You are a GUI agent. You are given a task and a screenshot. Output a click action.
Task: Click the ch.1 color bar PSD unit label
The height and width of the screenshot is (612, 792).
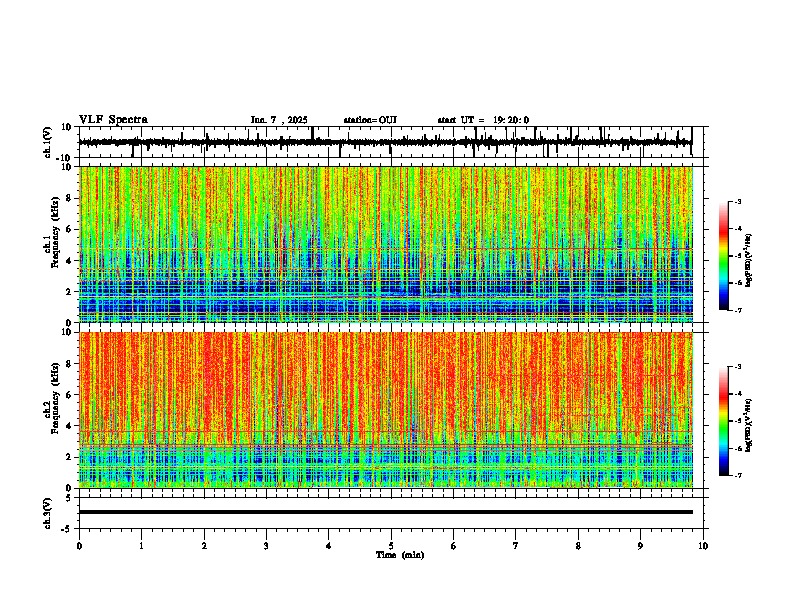tap(749, 260)
